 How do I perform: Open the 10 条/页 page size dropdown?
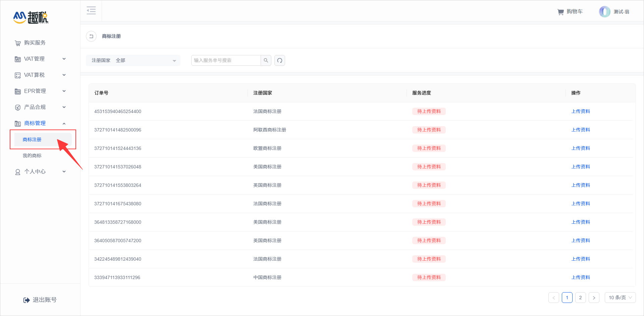click(620, 298)
